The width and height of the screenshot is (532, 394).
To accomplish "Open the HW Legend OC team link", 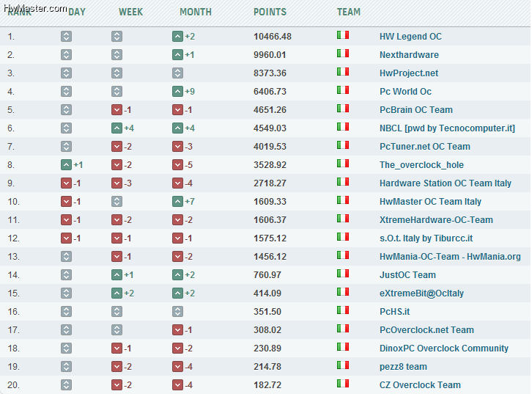I will 410,37.
